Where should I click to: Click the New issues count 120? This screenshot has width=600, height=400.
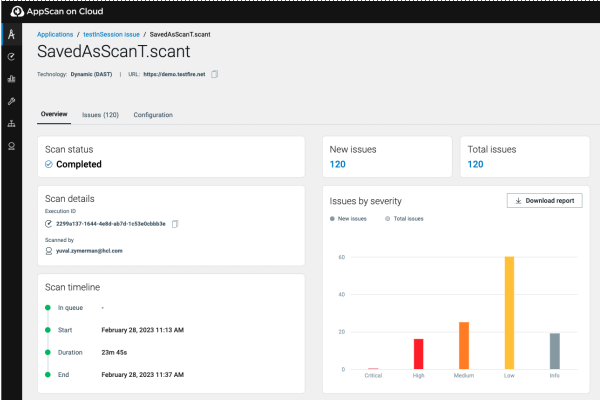(x=338, y=164)
